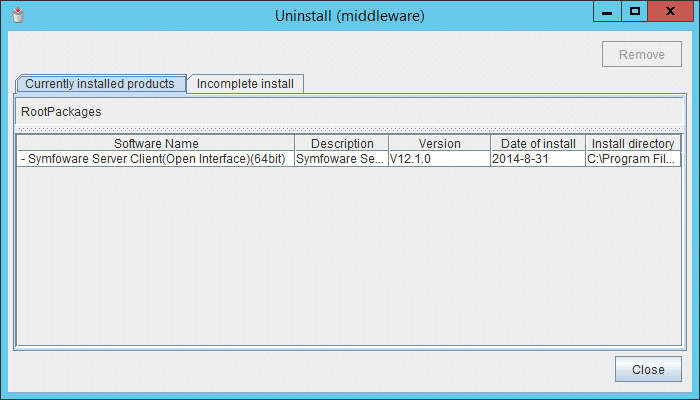Click the V12.1.0 version cell
The height and width of the screenshot is (400, 700).
(x=439, y=159)
